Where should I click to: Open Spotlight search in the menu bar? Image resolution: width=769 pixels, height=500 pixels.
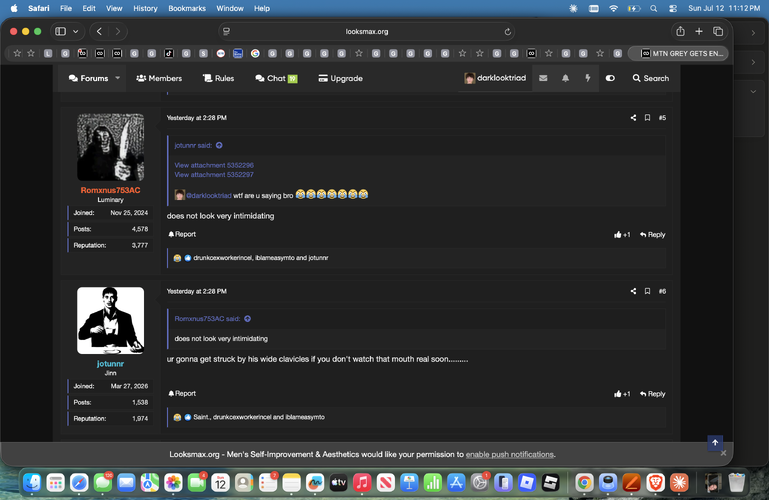(x=653, y=8)
